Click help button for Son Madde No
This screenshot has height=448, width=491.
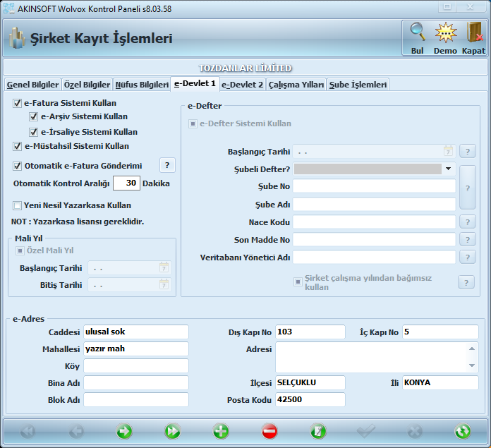(468, 239)
